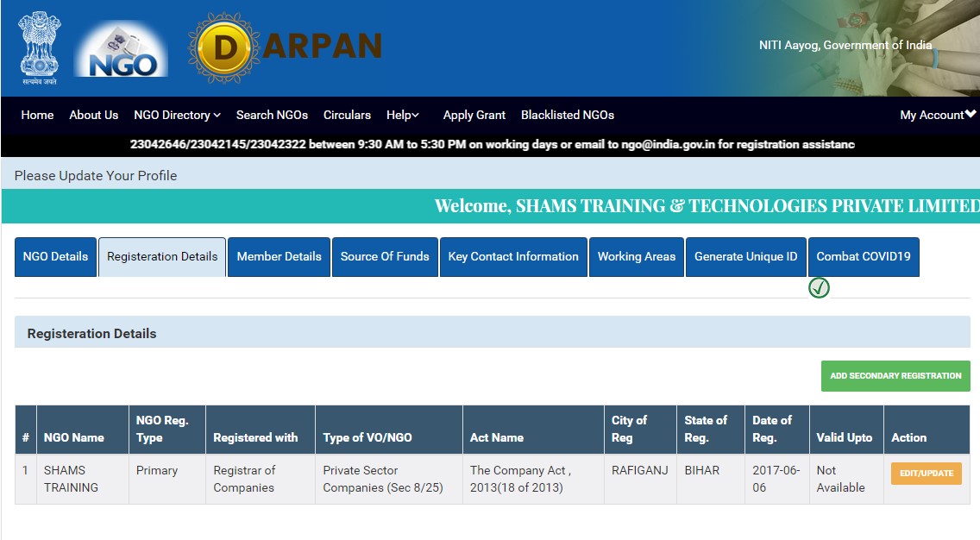980x540 pixels.
Task: View the Blacklisted NGOs list
Action: (568, 115)
